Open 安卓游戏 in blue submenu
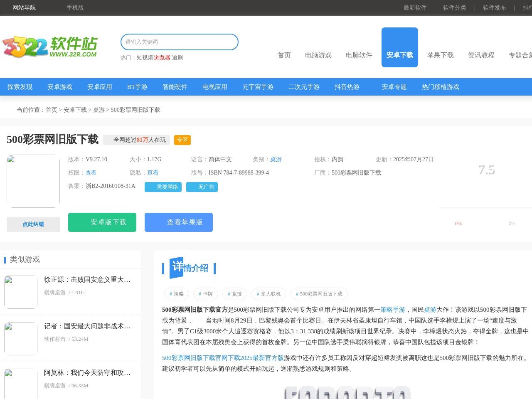 click(60, 87)
